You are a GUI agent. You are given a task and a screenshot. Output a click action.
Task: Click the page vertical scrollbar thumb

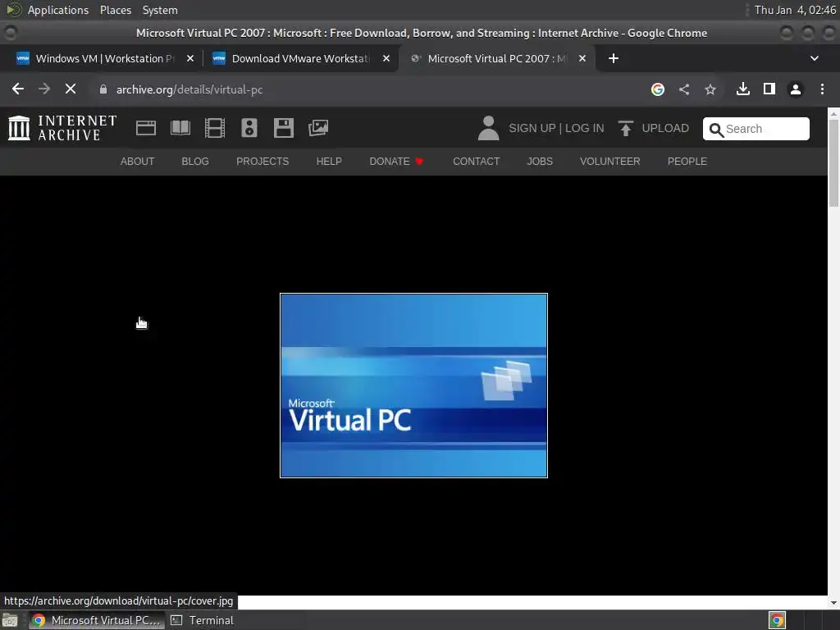click(x=833, y=163)
